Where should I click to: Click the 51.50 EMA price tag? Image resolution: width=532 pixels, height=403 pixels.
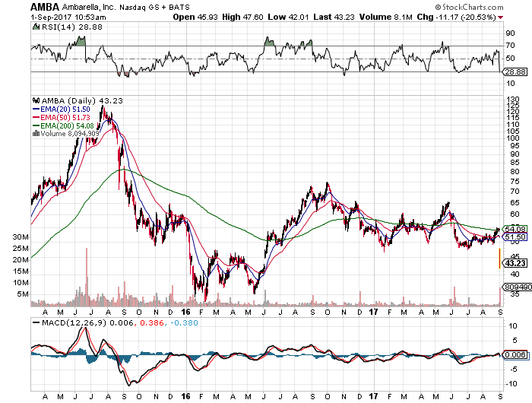click(x=515, y=237)
